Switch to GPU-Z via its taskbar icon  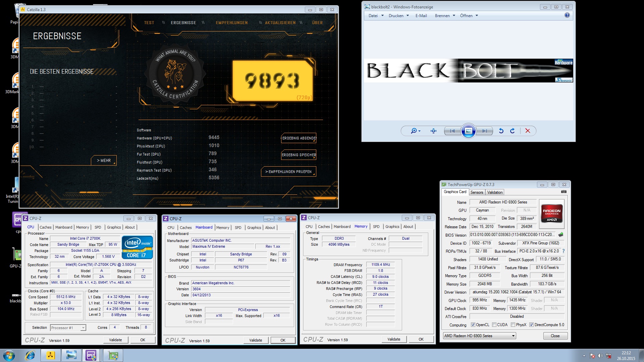coord(113,355)
